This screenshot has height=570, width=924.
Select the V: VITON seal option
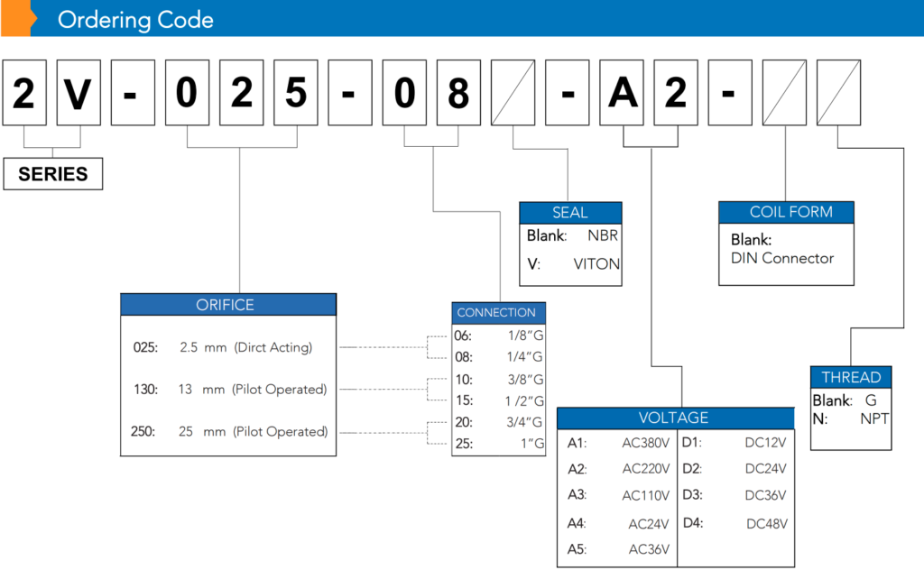pyautogui.click(x=572, y=264)
